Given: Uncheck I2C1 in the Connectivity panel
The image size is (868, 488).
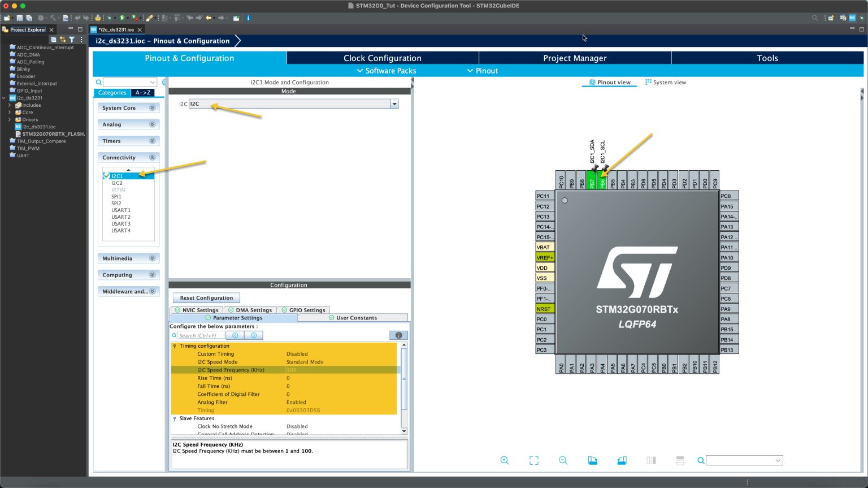Looking at the screenshot, I should pos(107,176).
